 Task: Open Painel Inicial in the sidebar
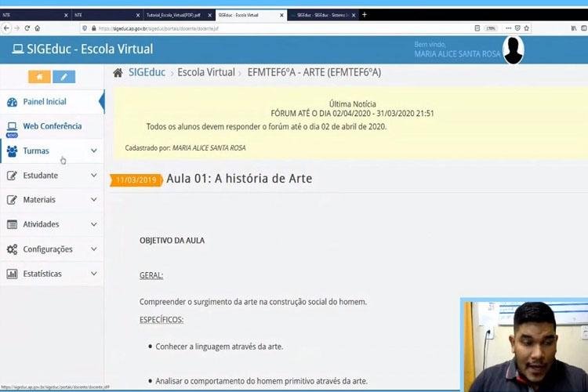click(52, 102)
